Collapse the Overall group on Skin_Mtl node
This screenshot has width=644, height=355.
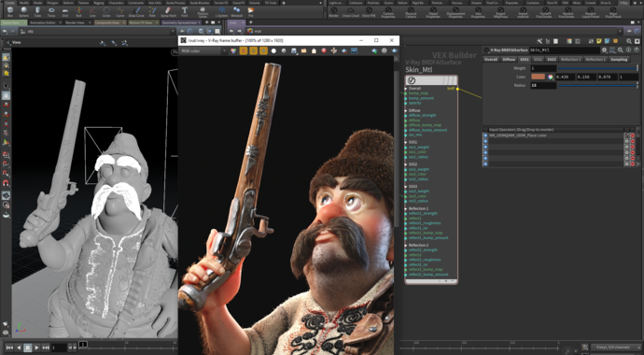(x=406, y=89)
